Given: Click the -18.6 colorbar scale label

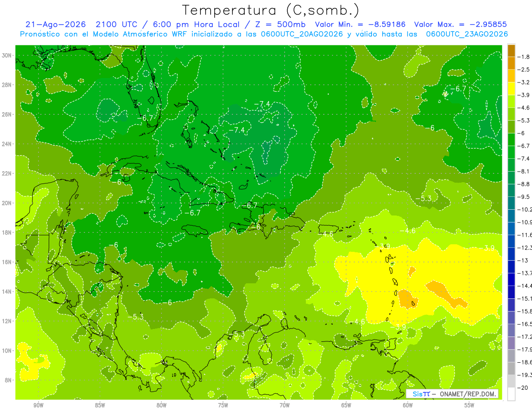Looking at the screenshot, I should tap(525, 362).
